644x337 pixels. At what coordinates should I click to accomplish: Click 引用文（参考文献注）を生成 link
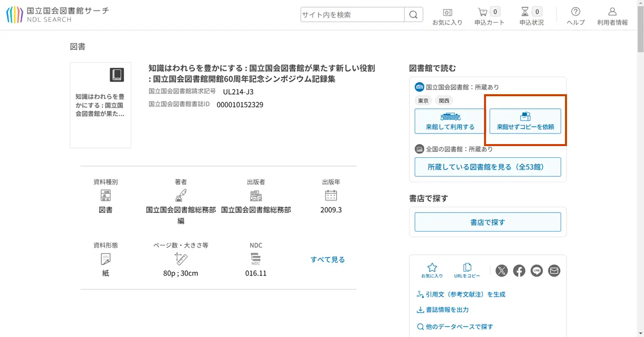click(461, 294)
